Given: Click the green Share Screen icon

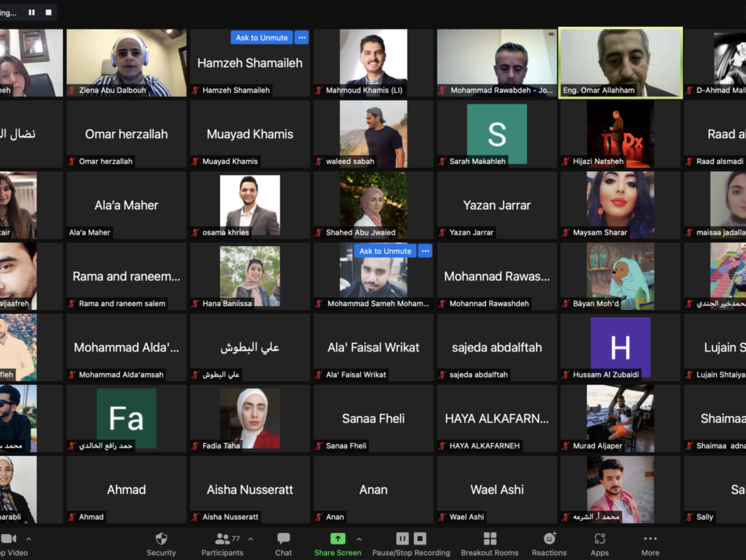Looking at the screenshot, I should (x=338, y=538).
